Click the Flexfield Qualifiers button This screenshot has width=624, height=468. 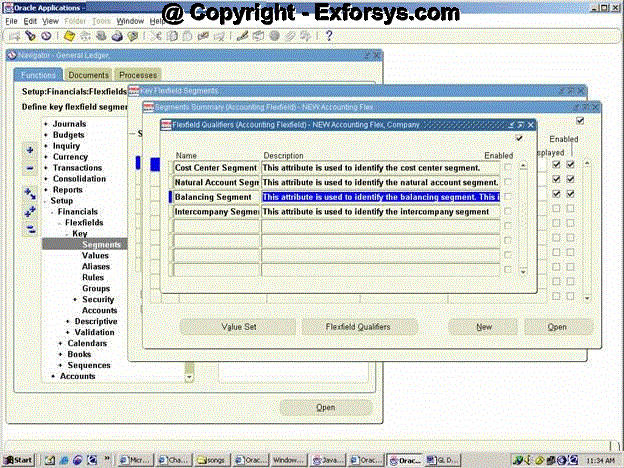pos(358,327)
